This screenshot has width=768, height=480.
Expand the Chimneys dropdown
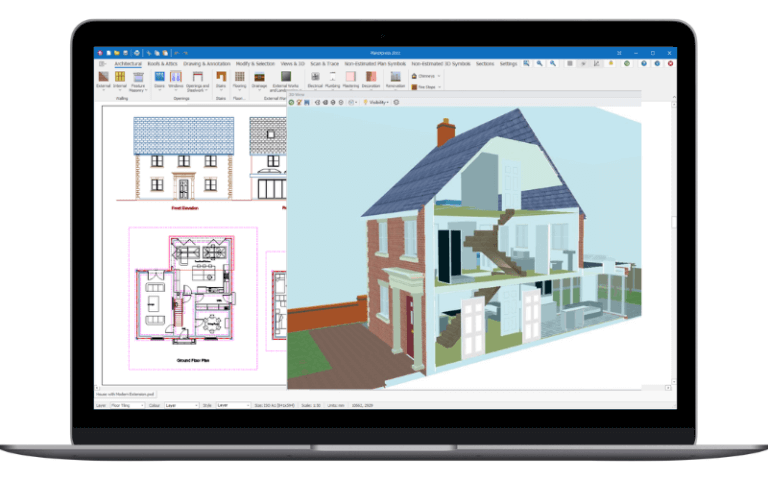[x=426, y=76]
